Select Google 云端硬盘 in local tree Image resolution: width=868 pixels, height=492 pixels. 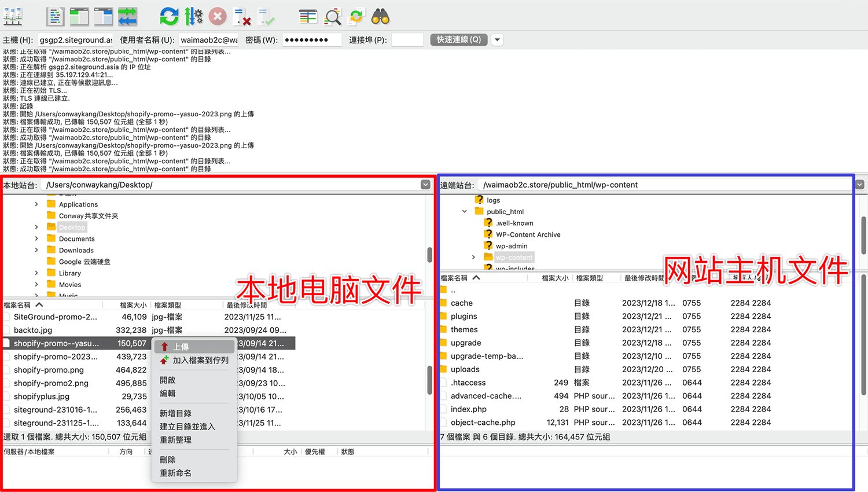click(84, 262)
